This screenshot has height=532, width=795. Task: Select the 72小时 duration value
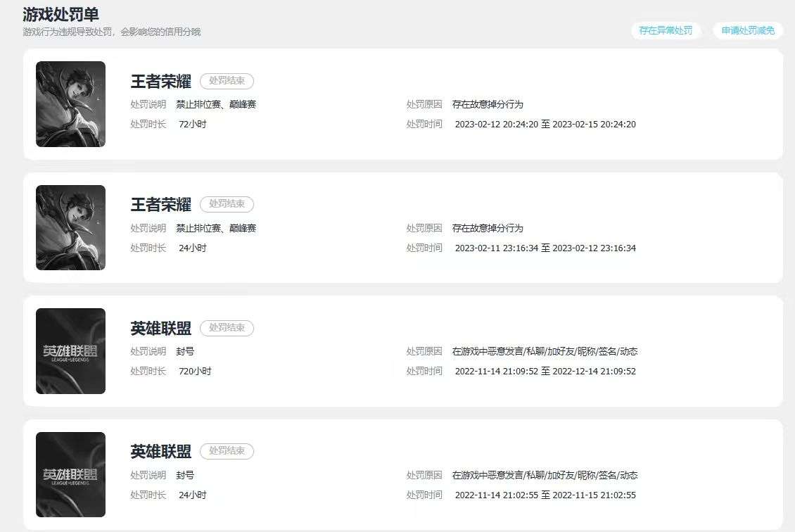193,125
